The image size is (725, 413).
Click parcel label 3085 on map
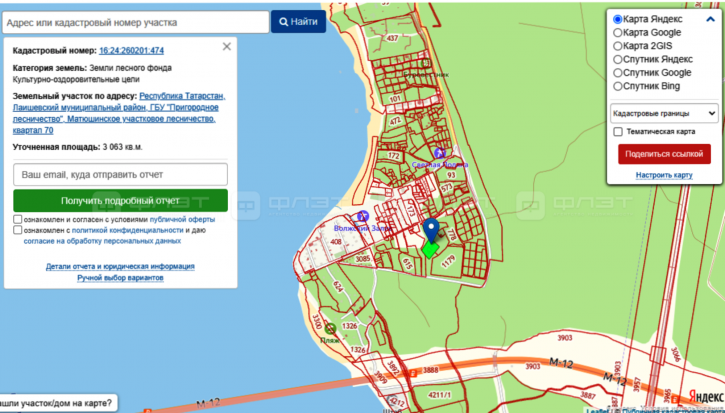coord(363,259)
